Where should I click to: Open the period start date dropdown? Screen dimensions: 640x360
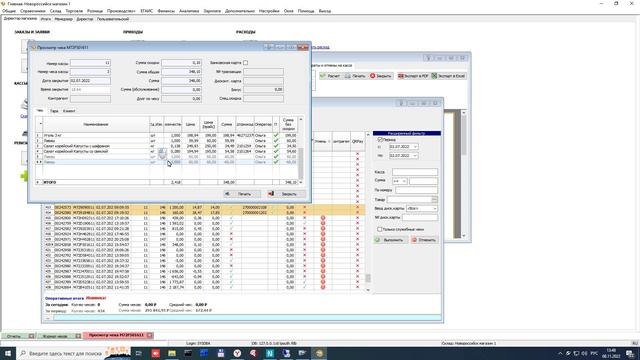pyautogui.click(x=415, y=147)
